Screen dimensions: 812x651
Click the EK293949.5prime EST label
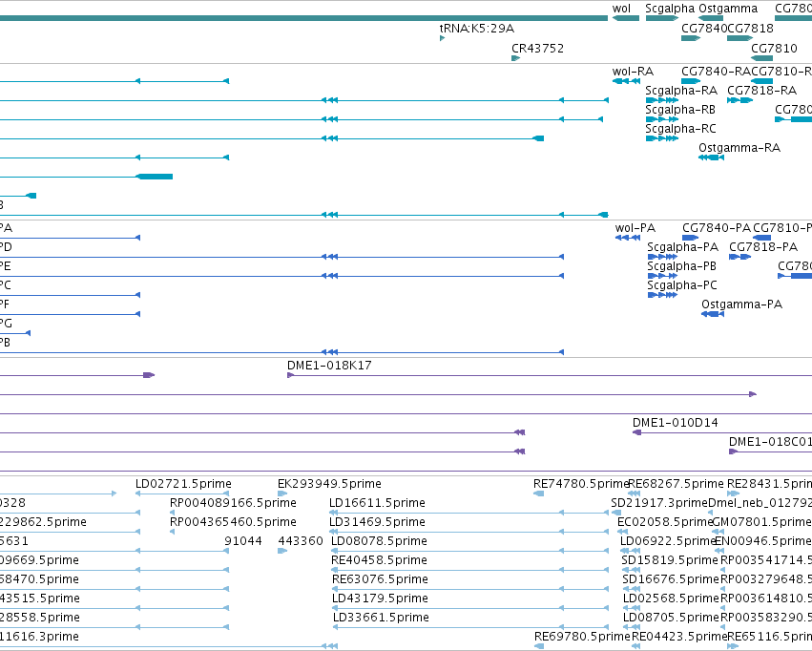(x=329, y=484)
